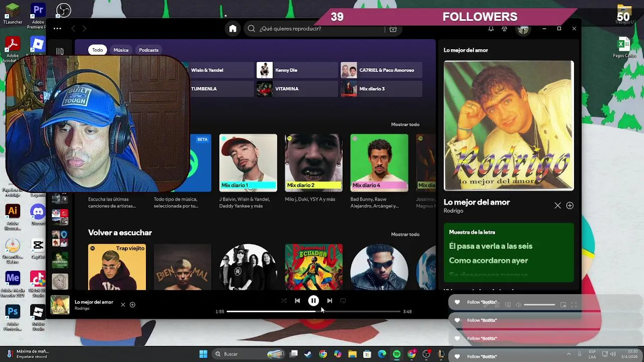644x362 pixels.
Task: Focus the '¿Qué quieres reproducir?' search field
Action: pyautogui.click(x=313, y=29)
